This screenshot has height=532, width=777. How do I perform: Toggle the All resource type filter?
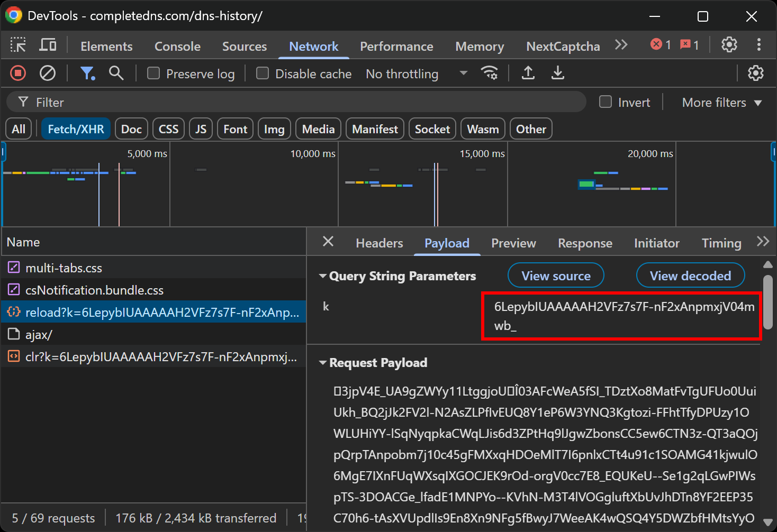19,129
